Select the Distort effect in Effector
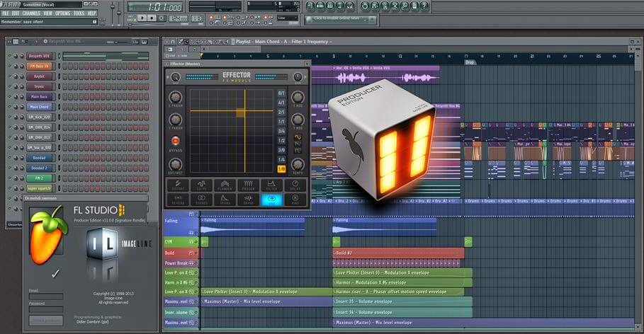Viewport: 644px width, 334px height. coord(178,185)
